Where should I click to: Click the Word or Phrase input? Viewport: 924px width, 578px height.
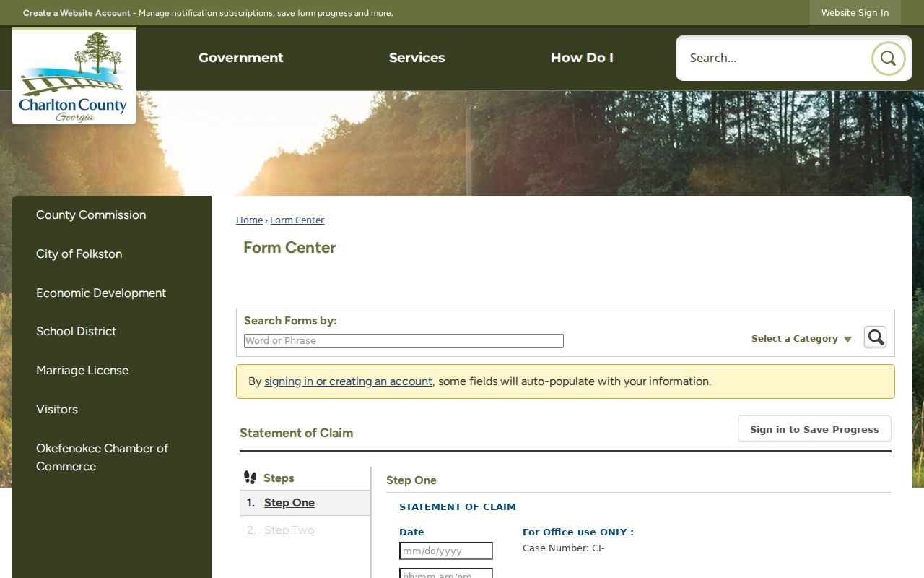click(x=404, y=341)
